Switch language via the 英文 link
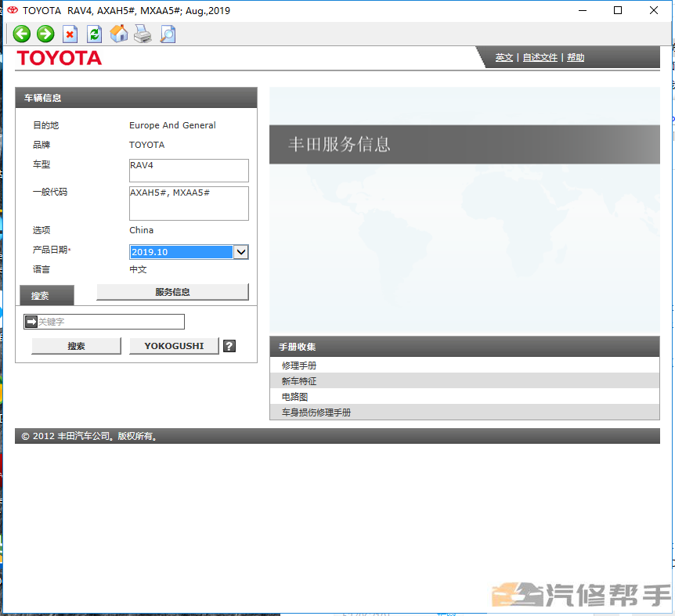 pyautogui.click(x=504, y=57)
